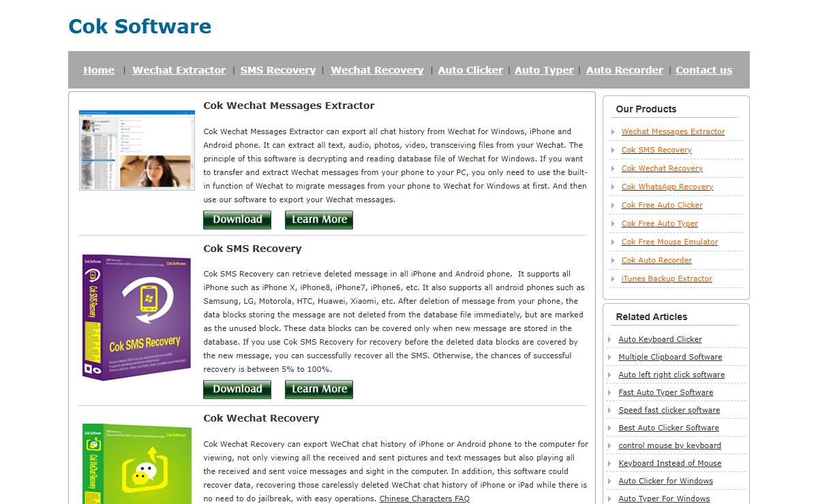818x504 pixels.
Task: Click the Cok SMS Recovery heading
Action: point(252,249)
